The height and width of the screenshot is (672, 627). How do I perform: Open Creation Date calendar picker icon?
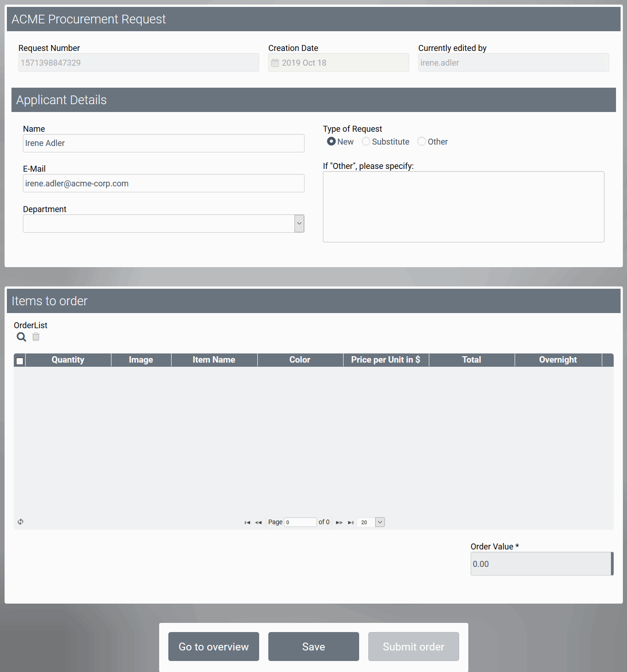click(275, 63)
